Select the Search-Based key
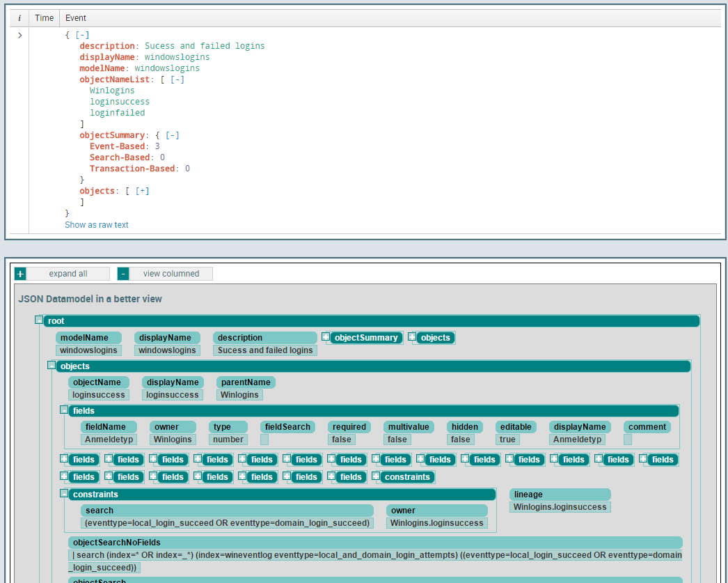 [120, 157]
